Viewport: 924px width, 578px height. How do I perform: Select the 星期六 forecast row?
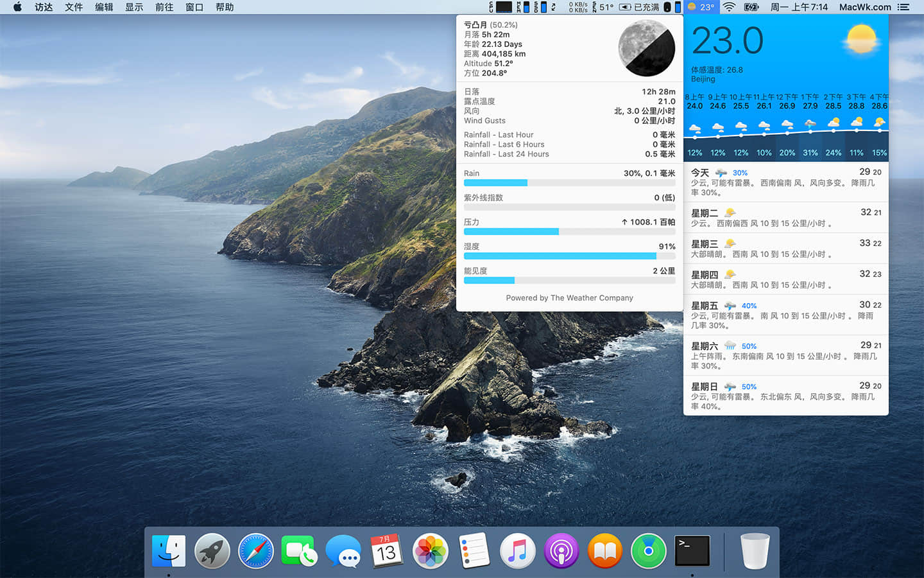click(785, 355)
